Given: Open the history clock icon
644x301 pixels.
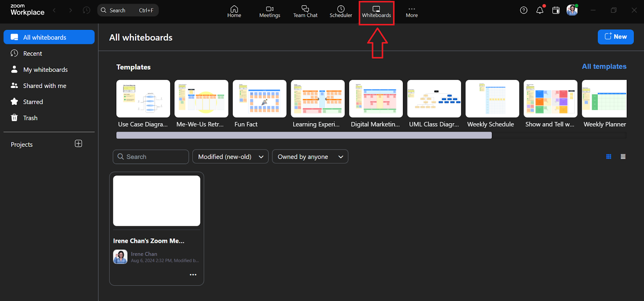Looking at the screenshot, I should [87, 10].
